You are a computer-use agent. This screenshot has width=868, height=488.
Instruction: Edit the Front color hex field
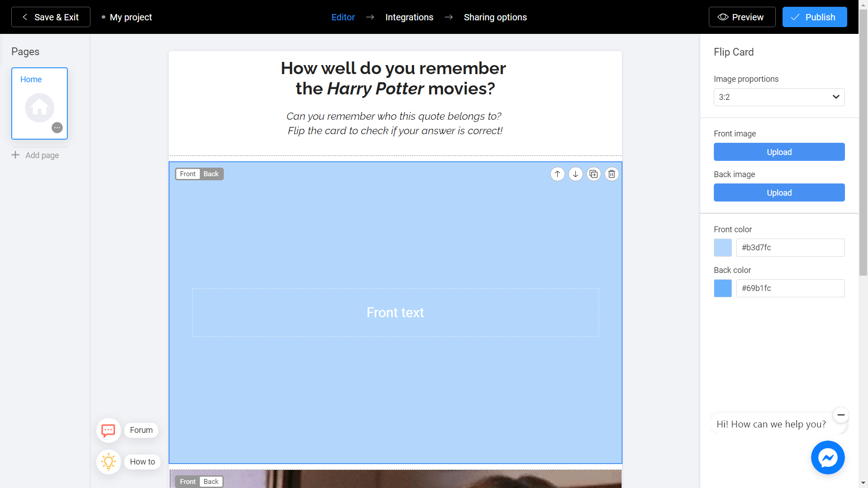[790, 248]
